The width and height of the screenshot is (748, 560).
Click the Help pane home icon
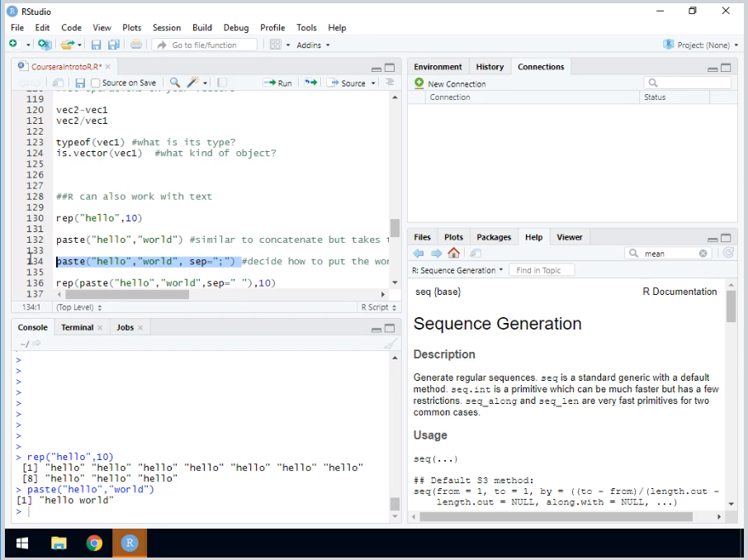(453, 254)
